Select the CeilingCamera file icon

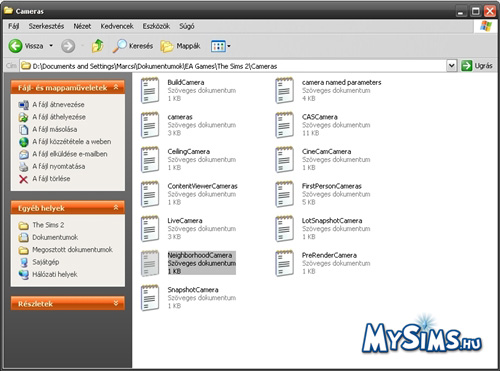point(150,159)
